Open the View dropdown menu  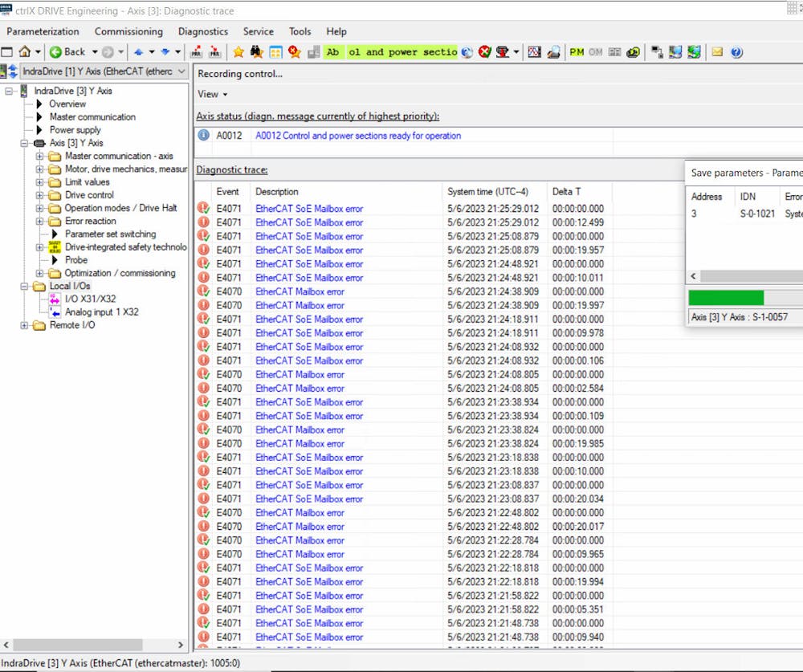click(212, 94)
